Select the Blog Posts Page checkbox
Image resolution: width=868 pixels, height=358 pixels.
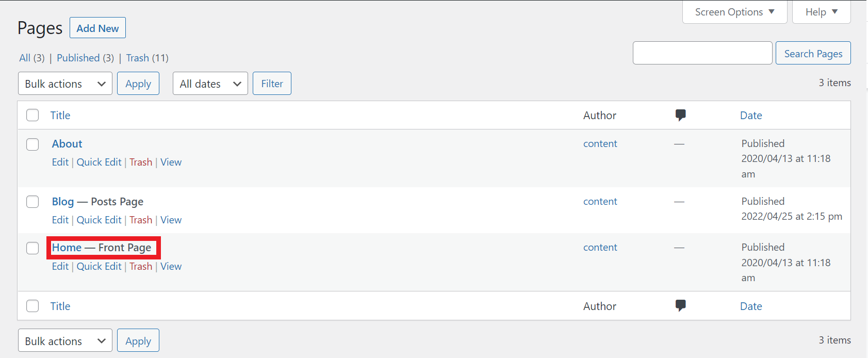click(x=32, y=202)
